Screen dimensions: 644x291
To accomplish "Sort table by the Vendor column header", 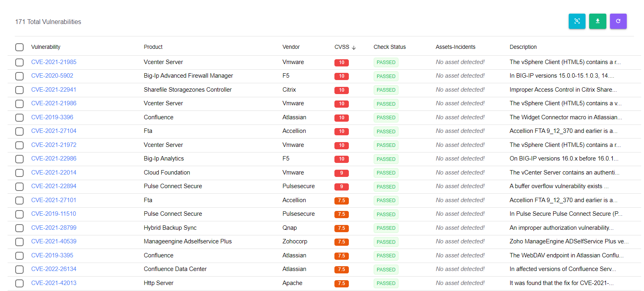I will click(x=291, y=47).
